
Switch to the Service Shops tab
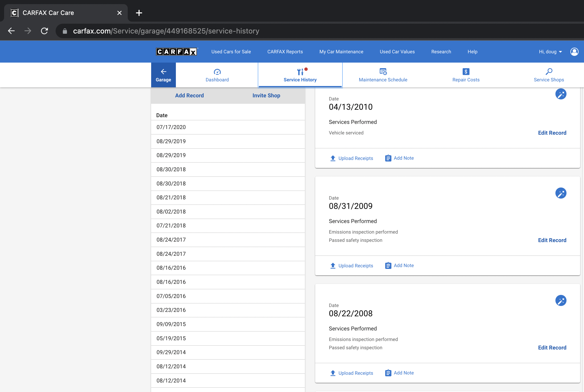pos(549,75)
